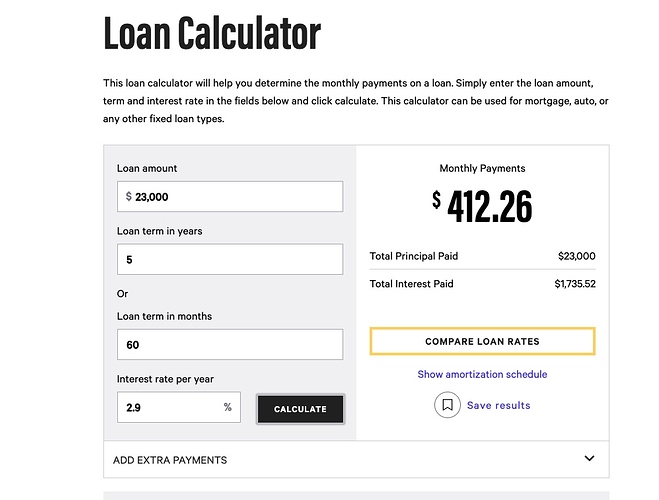Click the Save results link

point(498,405)
